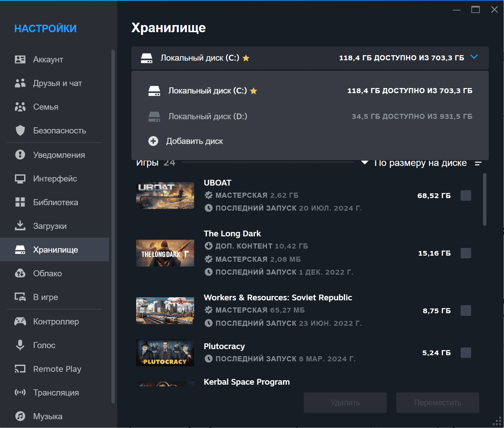Click the Controller gamepad icon

(x=20, y=321)
